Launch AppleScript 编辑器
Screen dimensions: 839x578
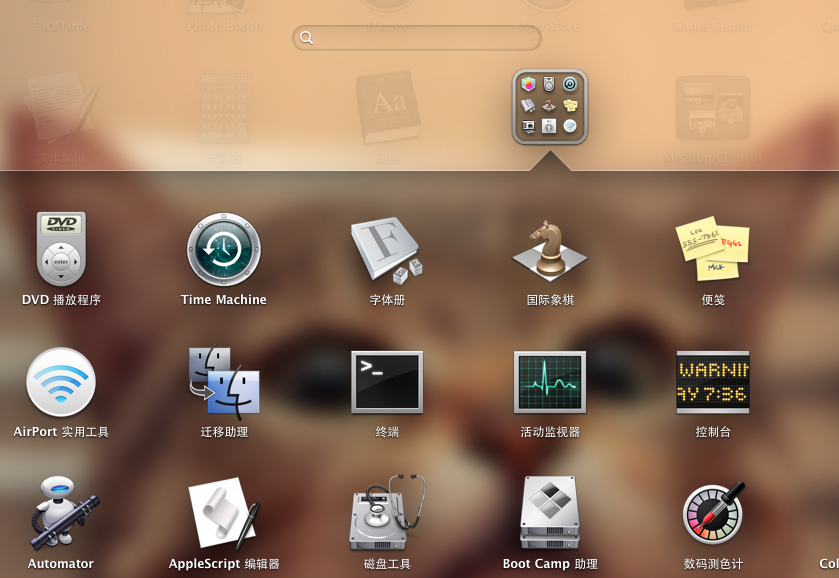[x=224, y=514]
